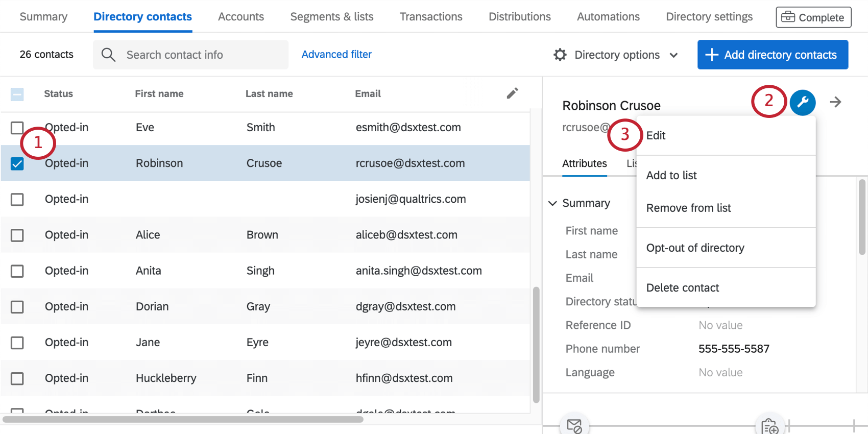Check the Eve Smith row checkbox
868x434 pixels.
coord(17,128)
